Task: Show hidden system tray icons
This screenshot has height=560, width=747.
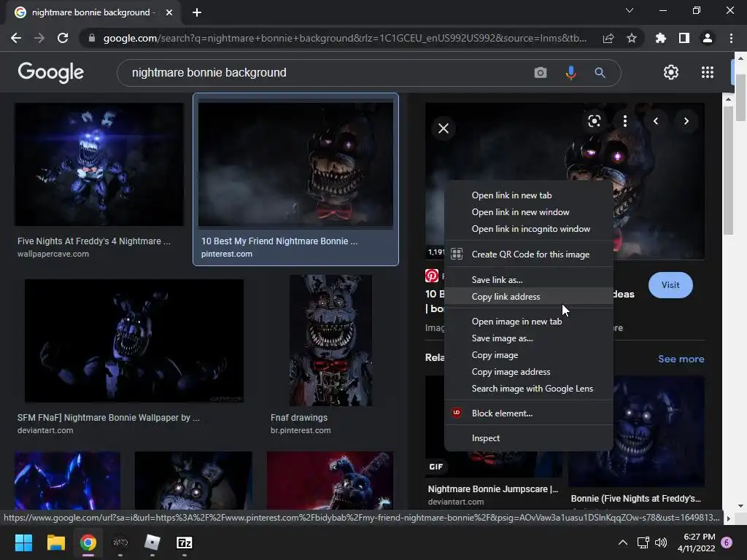Action: 623,542
